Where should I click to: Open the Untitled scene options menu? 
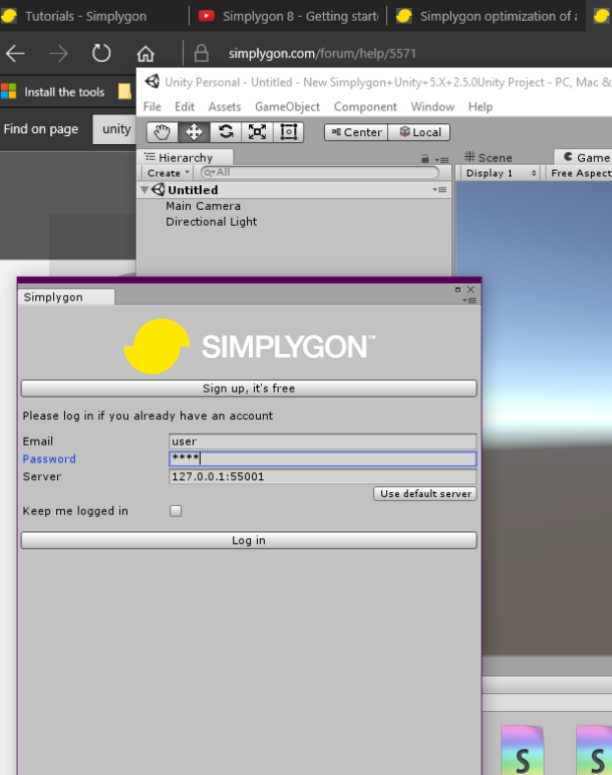pyautogui.click(x=439, y=189)
